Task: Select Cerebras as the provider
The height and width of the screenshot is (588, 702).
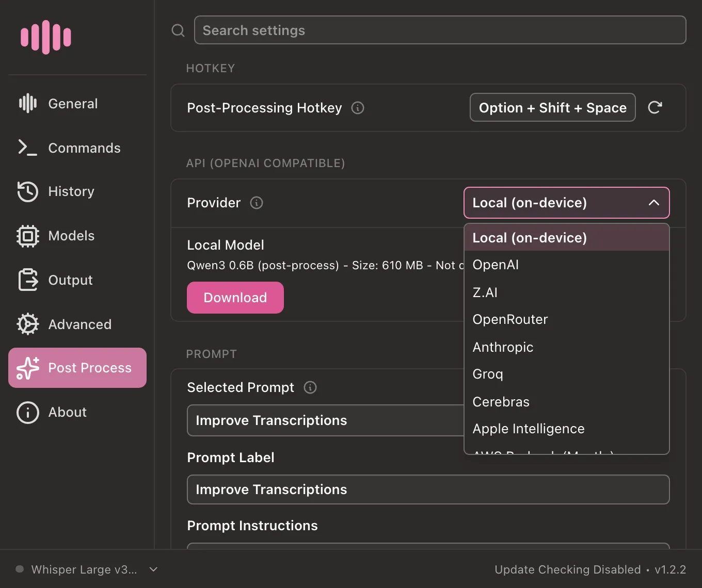Action: pyautogui.click(x=567, y=402)
